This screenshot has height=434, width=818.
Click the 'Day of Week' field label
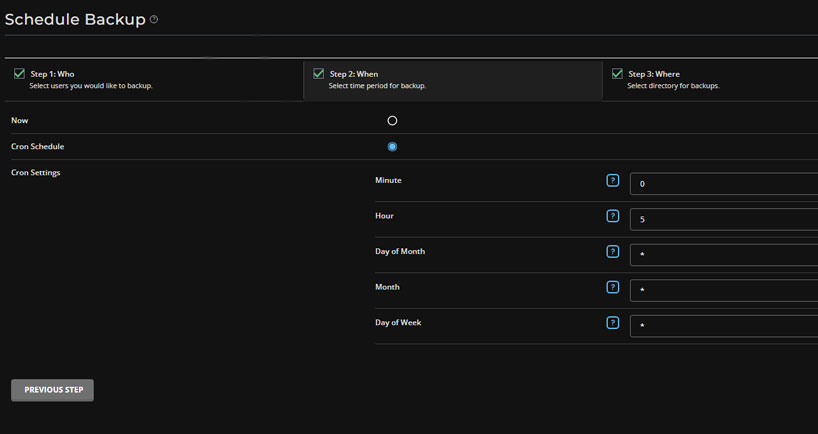tap(398, 322)
